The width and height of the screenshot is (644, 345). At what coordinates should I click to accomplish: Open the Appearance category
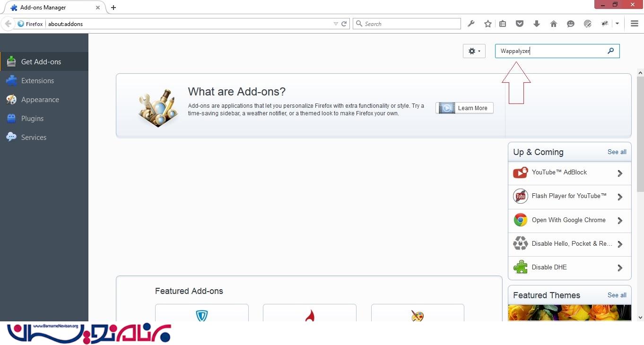click(x=40, y=100)
